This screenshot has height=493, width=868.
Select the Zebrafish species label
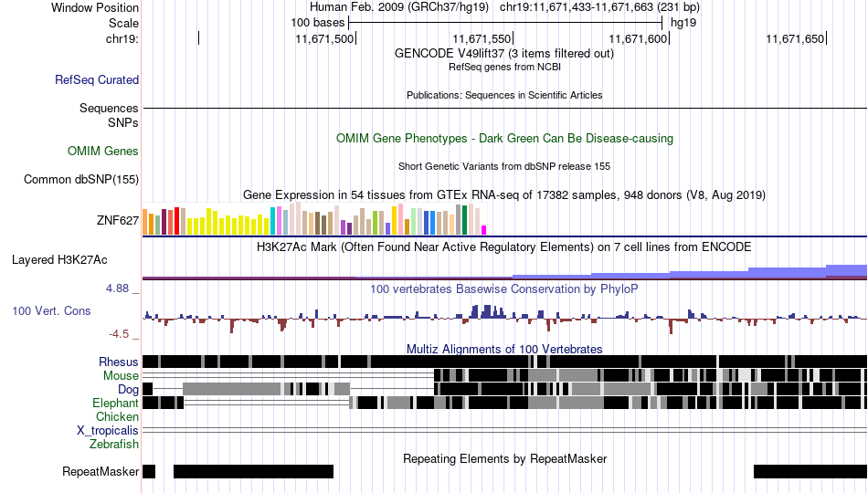point(114,445)
